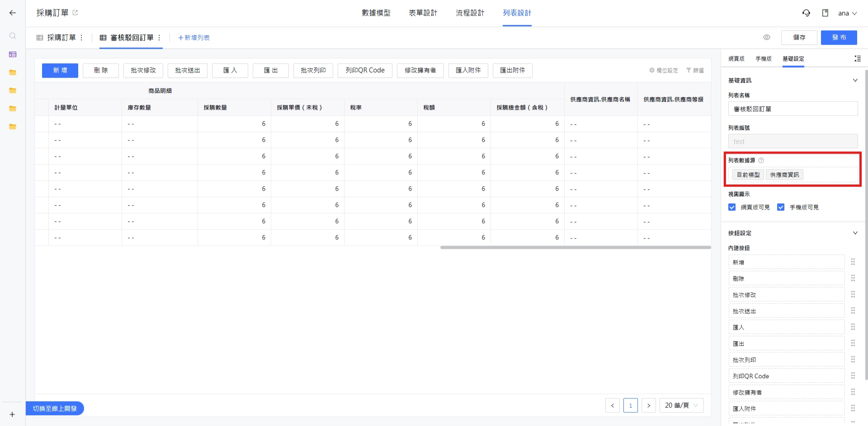Viewport: 868px width, 426px height.
Task: Go to previous page arrow
Action: [613, 405]
